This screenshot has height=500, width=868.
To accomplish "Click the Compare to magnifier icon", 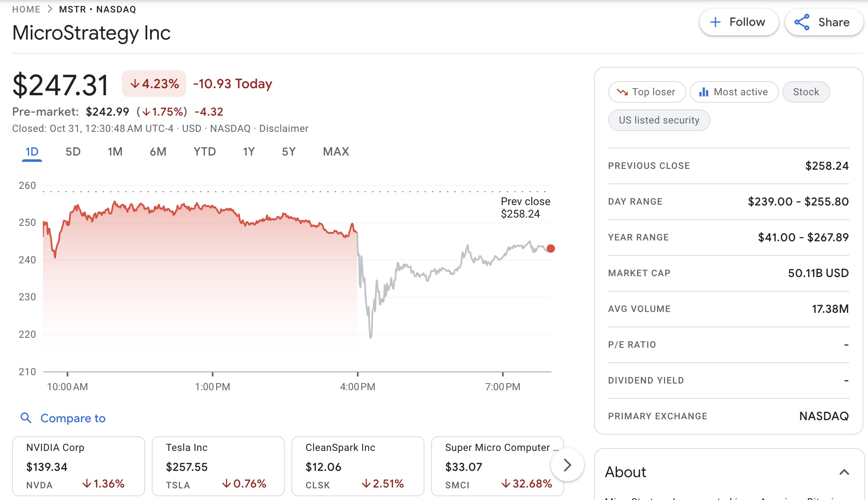I will point(26,418).
